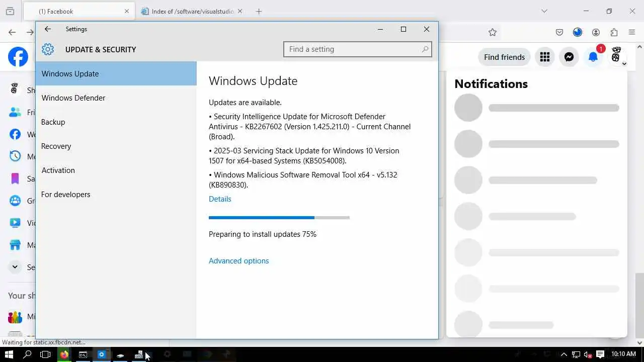This screenshot has width=644, height=362.
Task: Open Command Prompt from the taskbar
Action: click(83, 354)
